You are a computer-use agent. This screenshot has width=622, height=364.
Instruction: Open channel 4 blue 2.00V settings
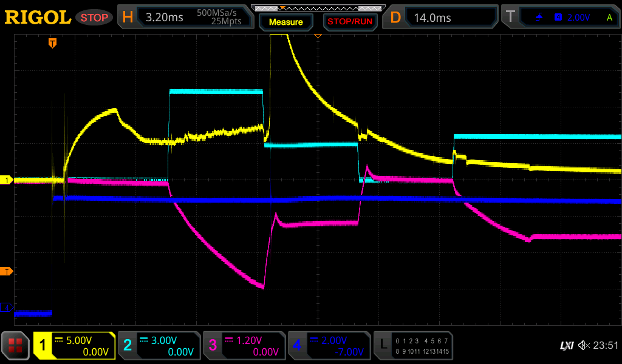point(329,346)
